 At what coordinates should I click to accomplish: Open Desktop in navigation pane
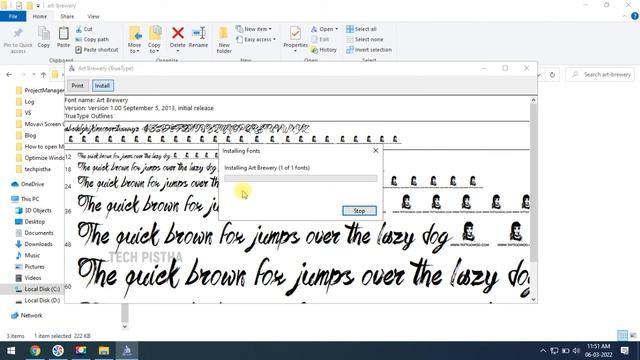pyautogui.click(x=30, y=222)
